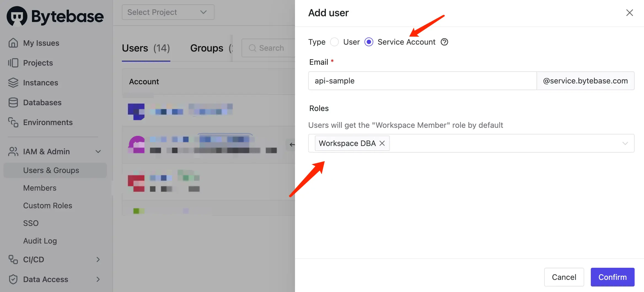The image size is (644, 292).
Task: Click the Service Account label text
Action: coord(406,42)
